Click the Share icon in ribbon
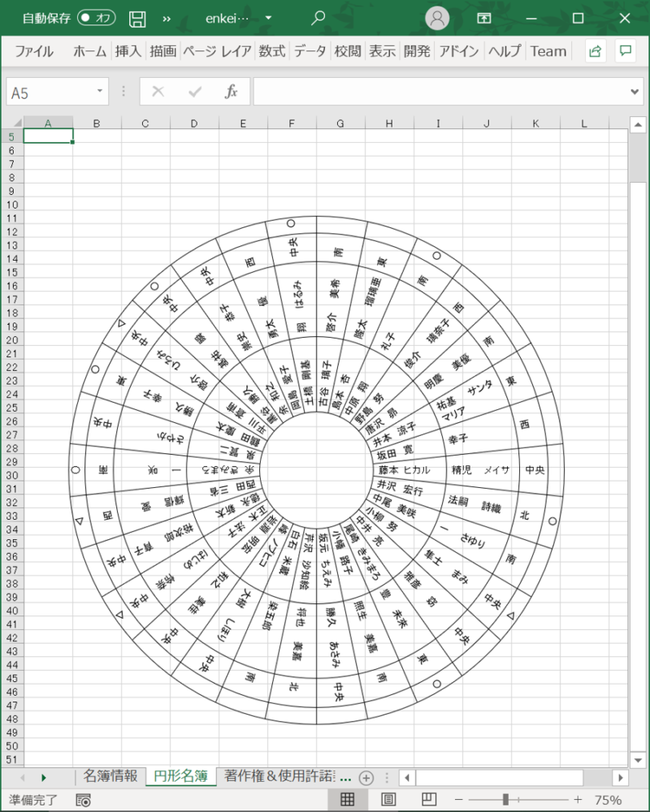 [x=595, y=51]
